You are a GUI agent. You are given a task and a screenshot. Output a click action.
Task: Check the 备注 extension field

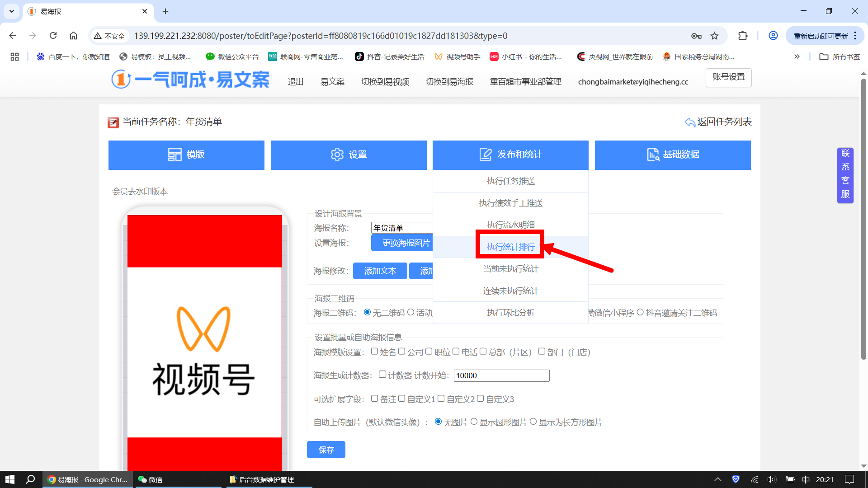coord(374,399)
